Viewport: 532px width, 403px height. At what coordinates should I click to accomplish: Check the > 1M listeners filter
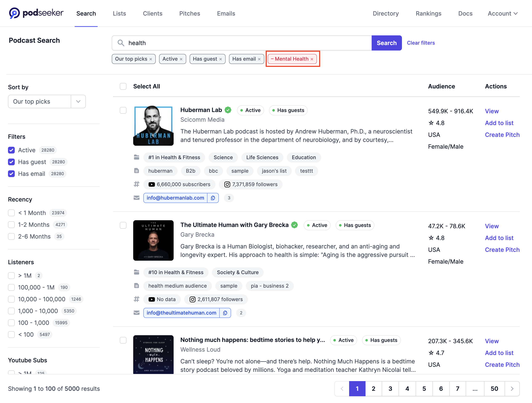11,275
